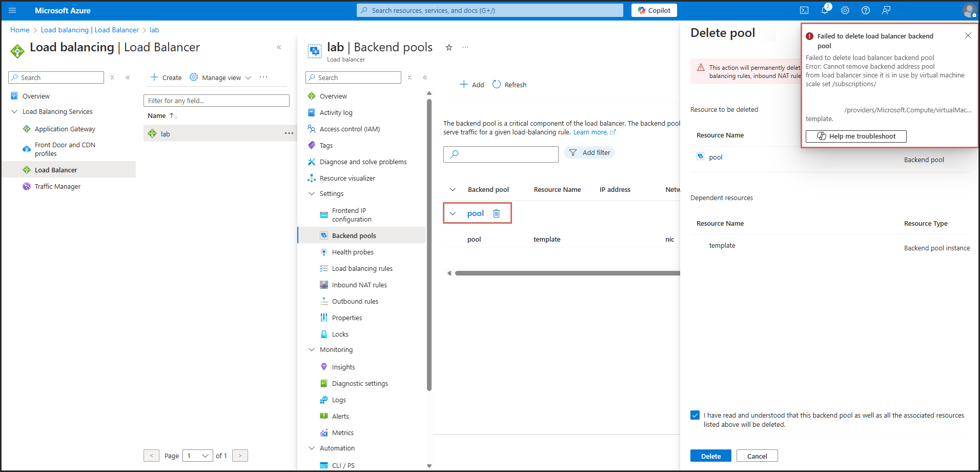The image size is (980, 472).
Task: Clear the lab resource menu search
Action: pos(410,77)
